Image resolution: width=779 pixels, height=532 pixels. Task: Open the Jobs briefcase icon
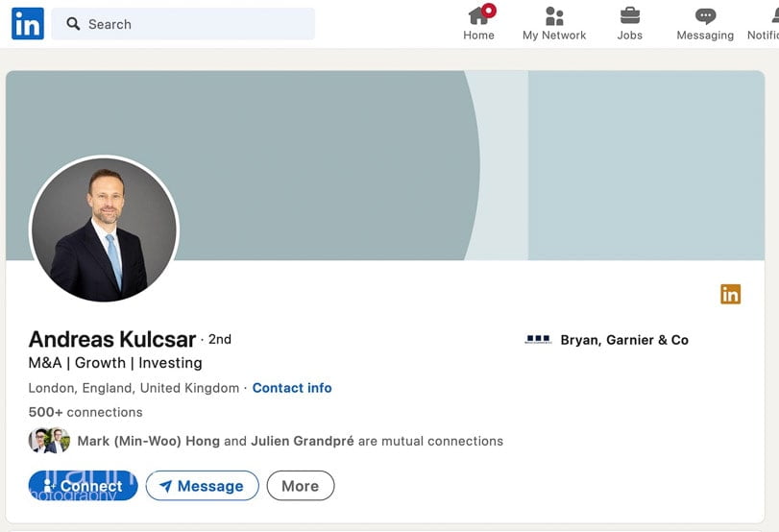(x=630, y=16)
